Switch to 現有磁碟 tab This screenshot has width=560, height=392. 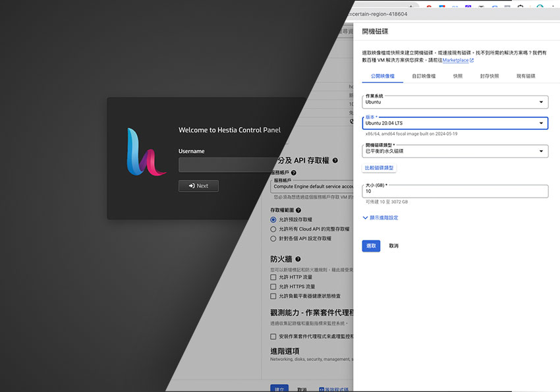point(526,76)
